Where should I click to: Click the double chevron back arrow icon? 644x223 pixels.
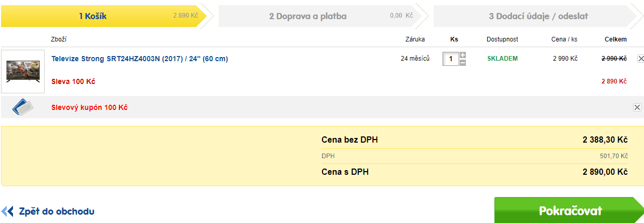click(x=7, y=211)
